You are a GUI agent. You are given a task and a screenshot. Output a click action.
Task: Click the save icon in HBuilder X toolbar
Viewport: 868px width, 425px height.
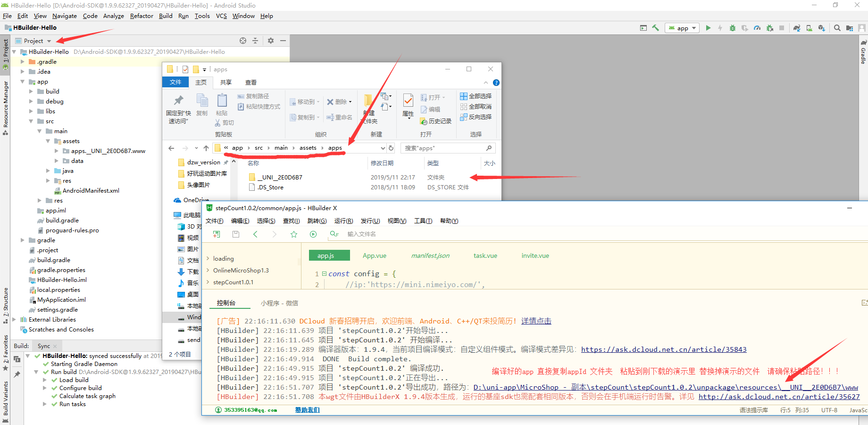236,234
